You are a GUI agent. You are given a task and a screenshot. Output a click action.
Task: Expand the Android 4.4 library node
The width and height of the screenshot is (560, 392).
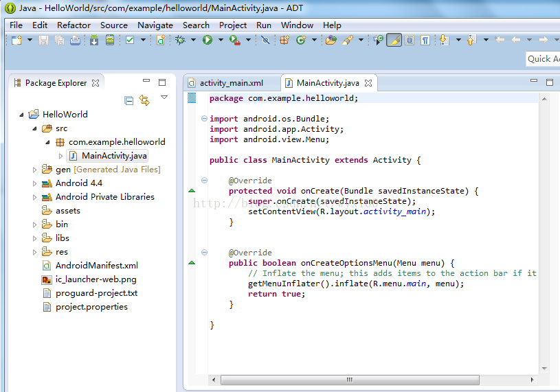34,183
